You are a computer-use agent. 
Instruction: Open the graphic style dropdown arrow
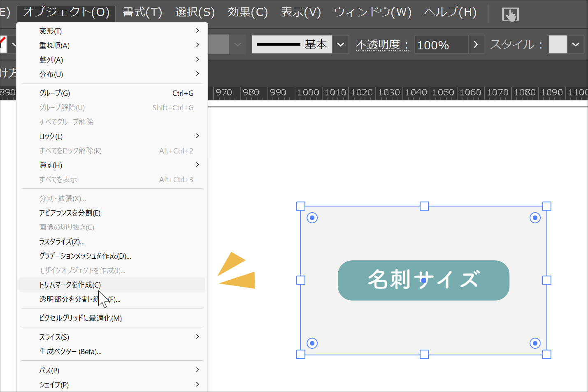[576, 44]
